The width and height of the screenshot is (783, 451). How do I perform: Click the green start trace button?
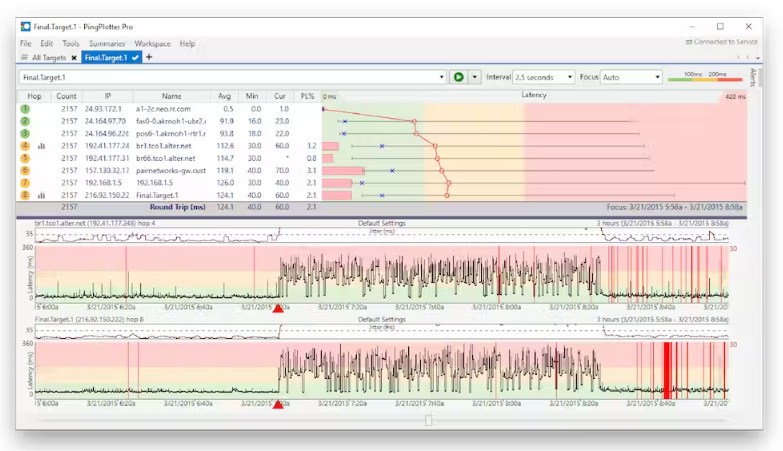pos(459,77)
